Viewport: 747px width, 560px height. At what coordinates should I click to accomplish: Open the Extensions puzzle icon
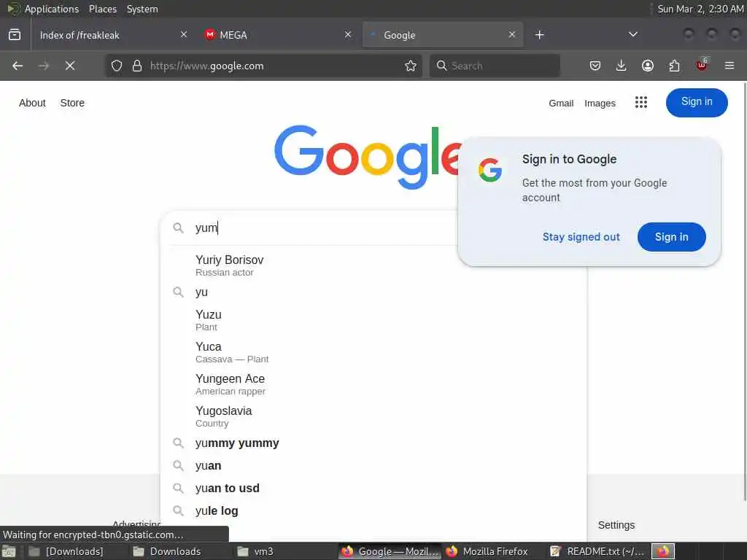pos(674,66)
